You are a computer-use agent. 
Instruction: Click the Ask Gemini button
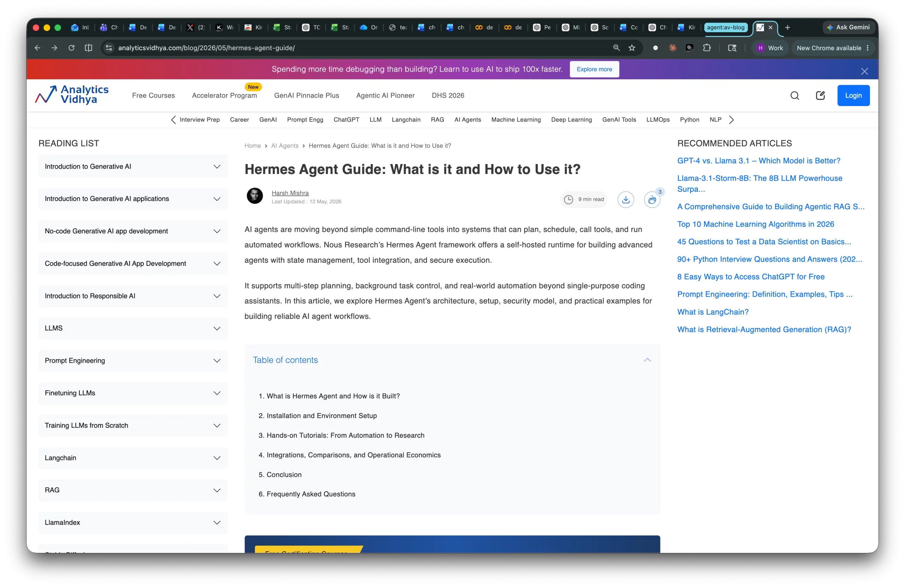coord(848,27)
